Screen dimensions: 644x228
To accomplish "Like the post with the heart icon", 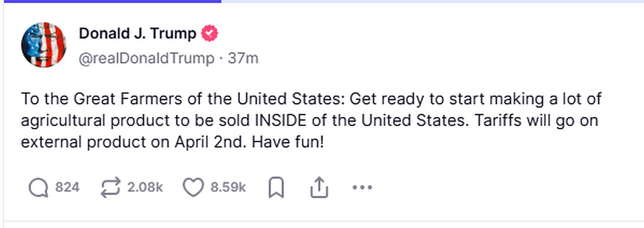I will [x=193, y=188].
